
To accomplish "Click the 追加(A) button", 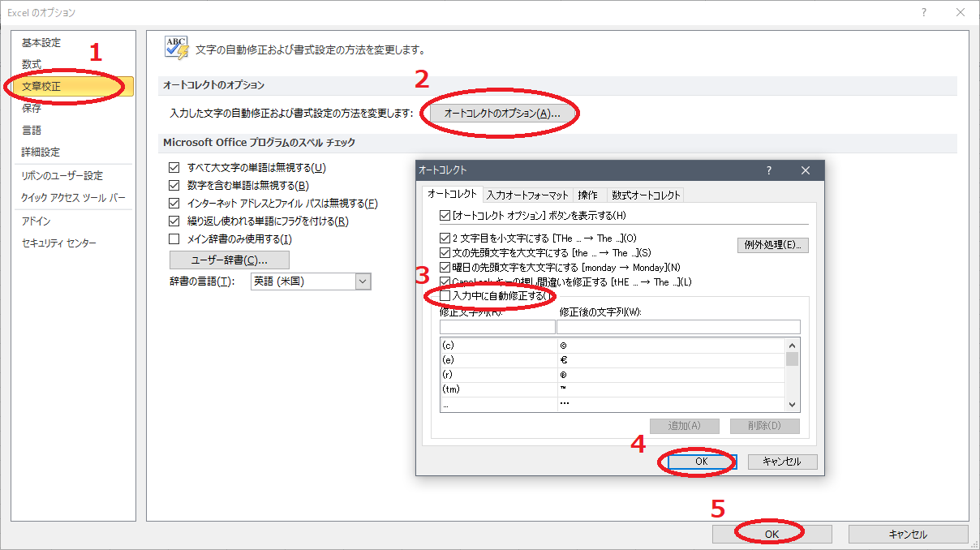I will pyautogui.click(x=685, y=426).
